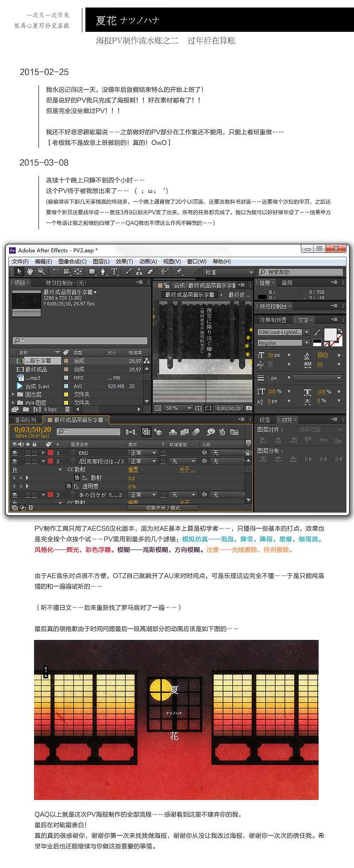The image size is (354, 868).
Task: Hide layer 1 END with eye icon
Action: point(15,453)
